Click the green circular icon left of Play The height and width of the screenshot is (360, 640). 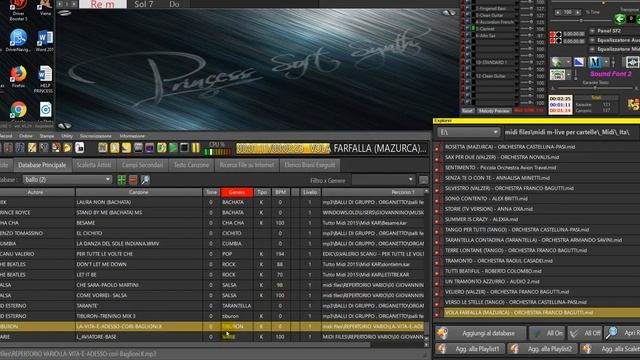point(162,147)
